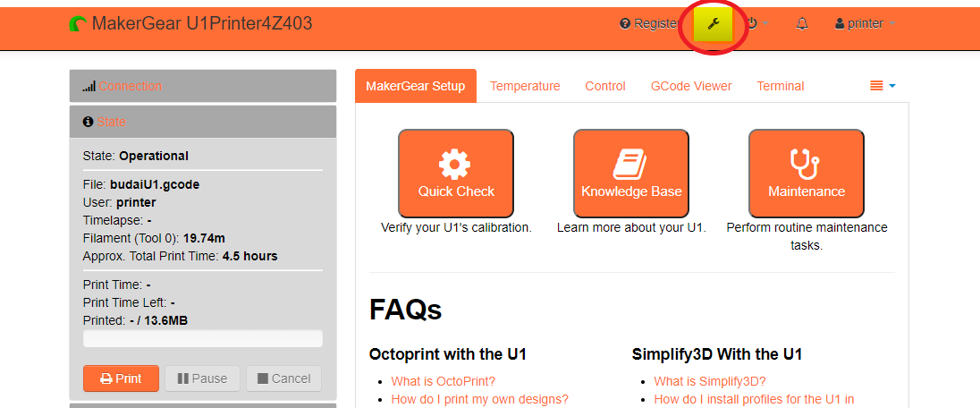This screenshot has height=408, width=980.
Task: Click the Quick Check gear tile
Action: tap(456, 174)
